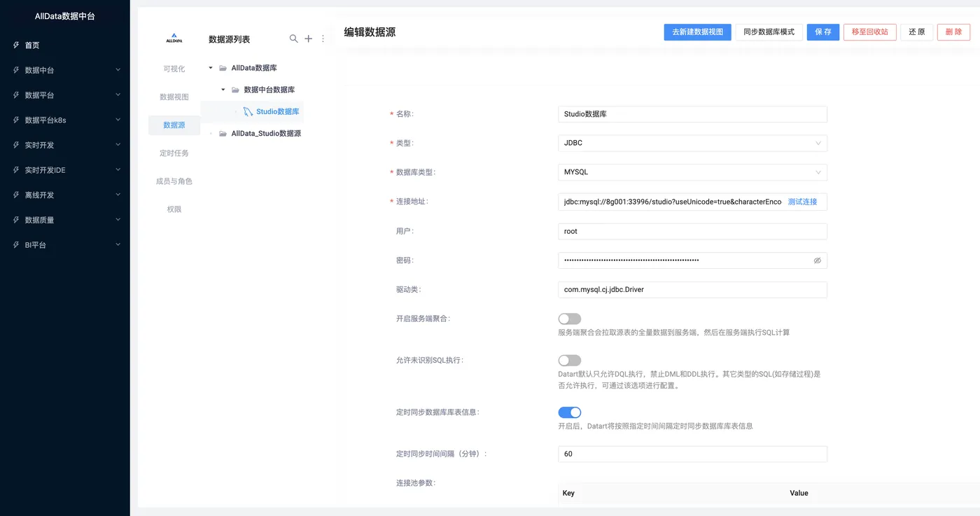Click the folder icon of AllData数据库
This screenshot has height=516, width=980.
tap(223, 68)
